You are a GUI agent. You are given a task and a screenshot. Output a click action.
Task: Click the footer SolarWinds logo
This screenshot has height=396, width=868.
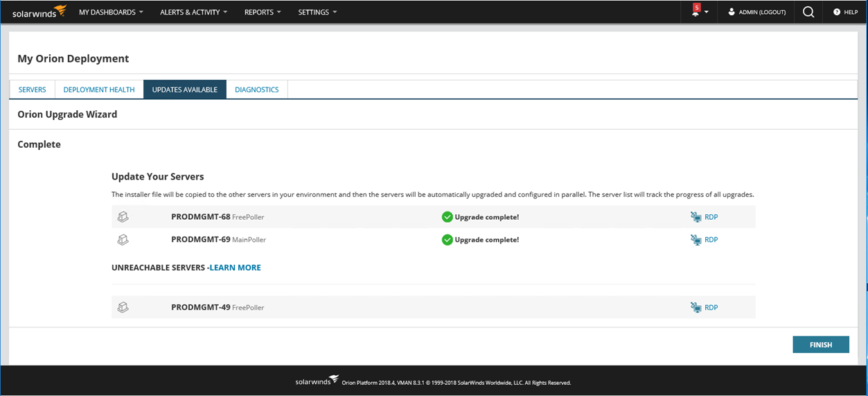317,381
